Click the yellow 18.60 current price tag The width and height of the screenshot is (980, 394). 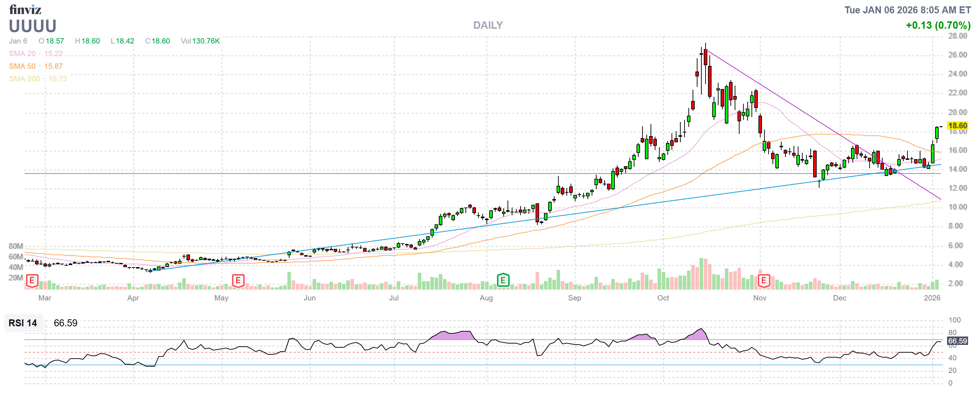pyautogui.click(x=957, y=125)
